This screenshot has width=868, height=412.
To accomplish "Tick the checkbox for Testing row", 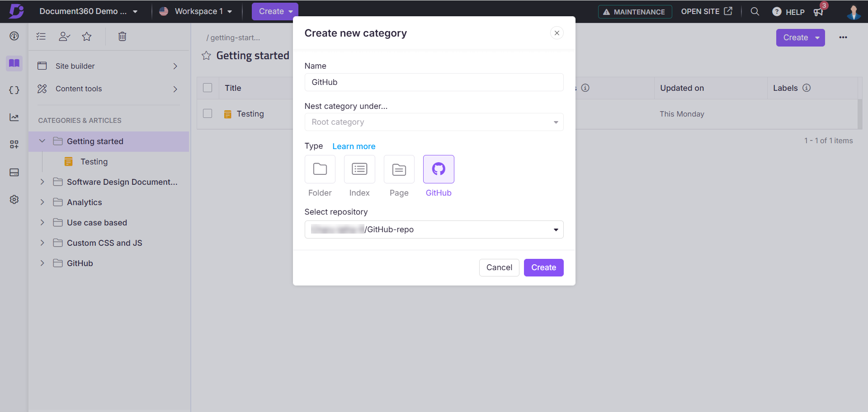I will click(208, 113).
